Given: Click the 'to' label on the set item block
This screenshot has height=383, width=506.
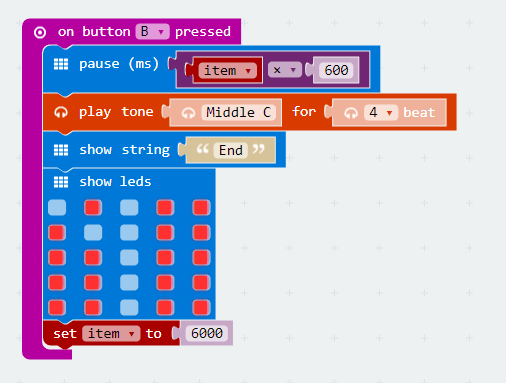Looking at the screenshot, I should point(154,333).
